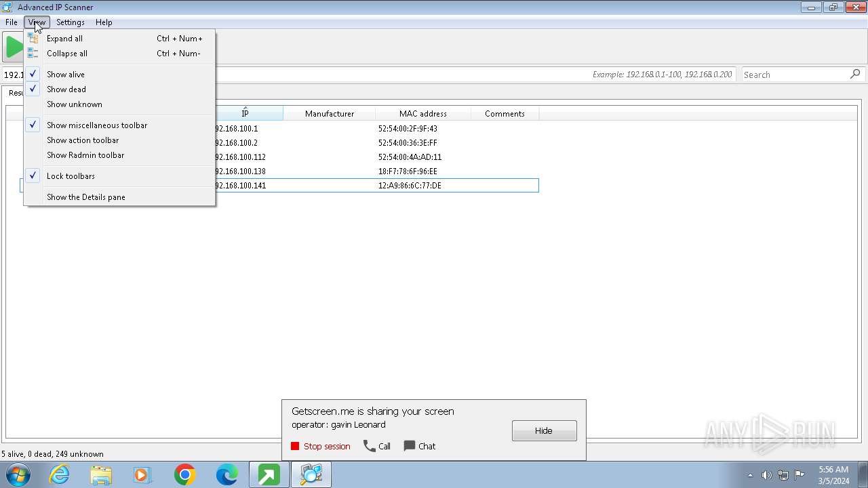This screenshot has height=488, width=868.
Task: Click the Expand all tree icon
Action: point(33,39)
